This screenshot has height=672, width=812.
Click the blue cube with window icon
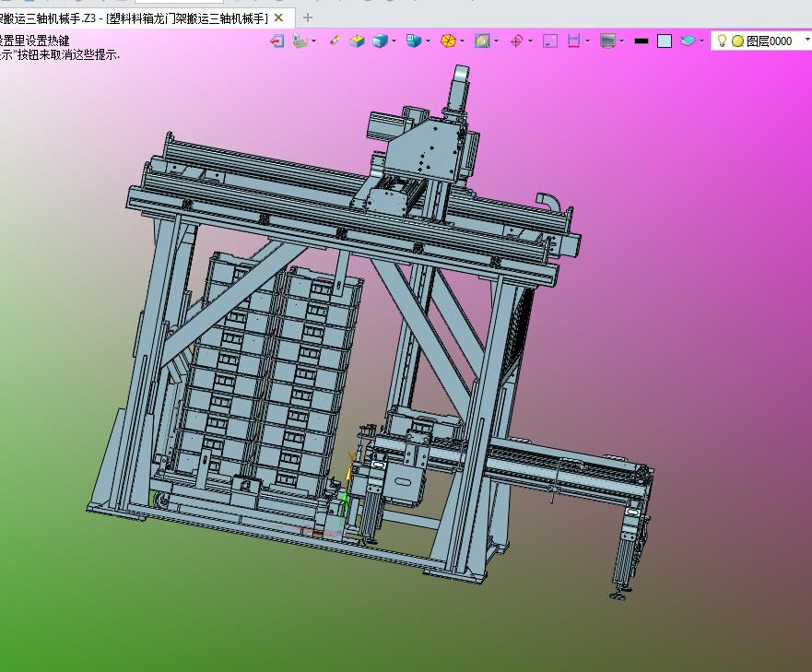coord(413,41)
